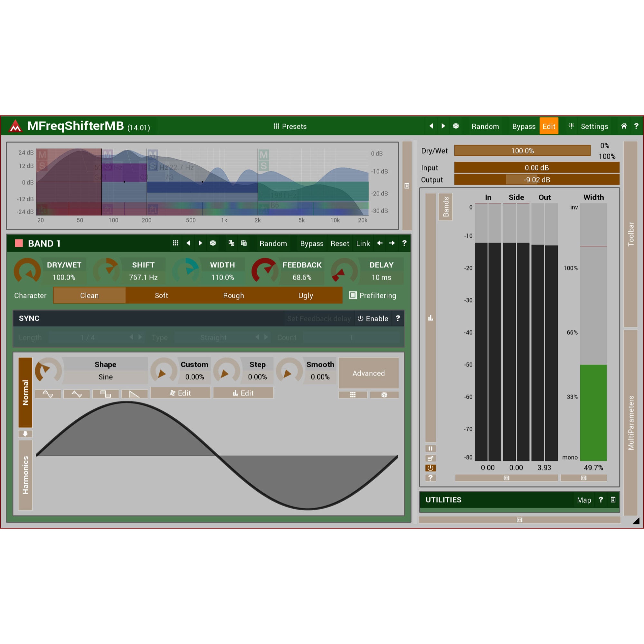Viewport: 644px width, 644px height.
Task: Select the Clean character option
Action: 89,295
